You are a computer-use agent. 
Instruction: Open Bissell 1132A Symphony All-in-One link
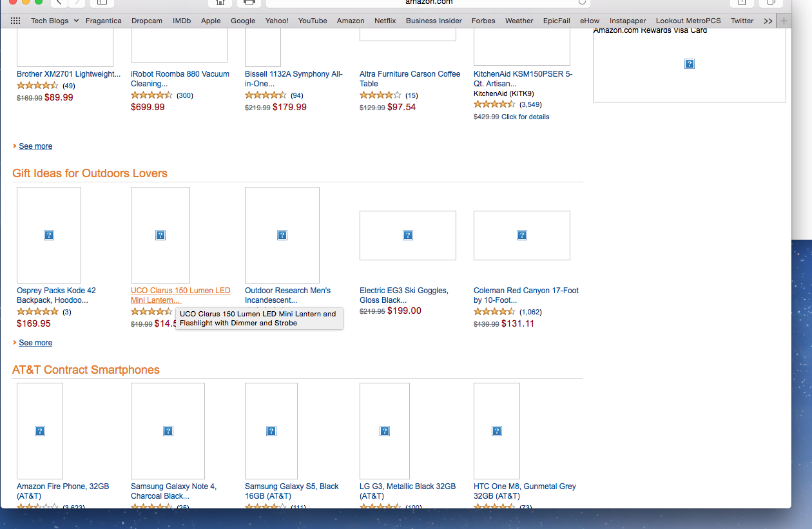click(x=294, y=79)
